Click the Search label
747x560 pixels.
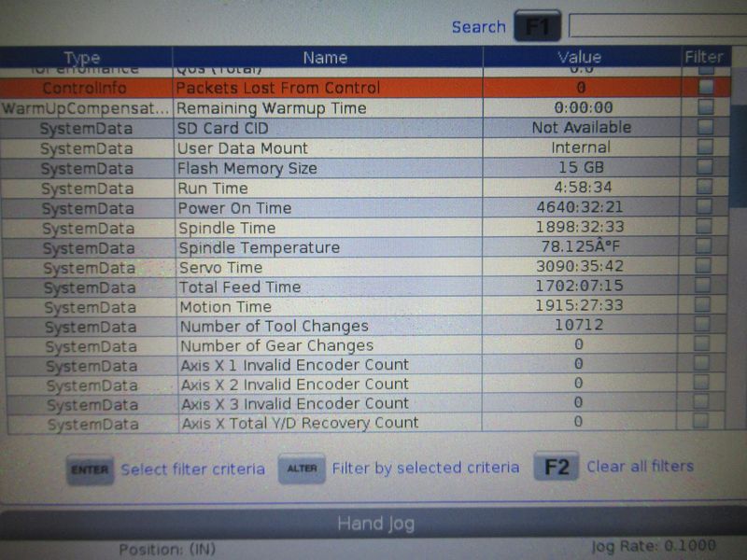478,27
